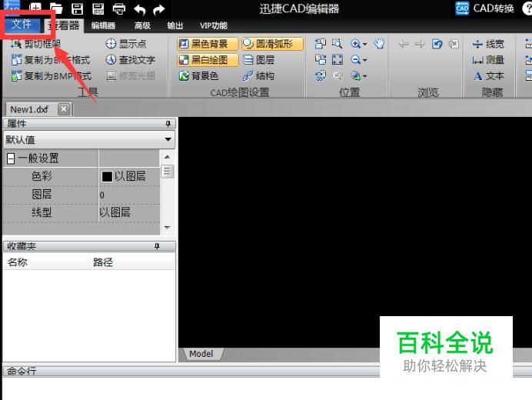The image size is (532, 400).
Task: Toggle 测量 measurement display
Action: coord(488,60)
